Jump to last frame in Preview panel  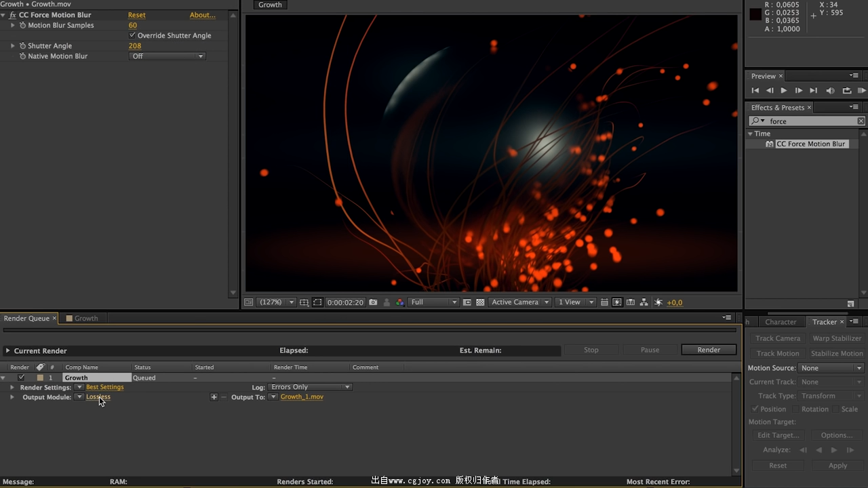point(814,90)
